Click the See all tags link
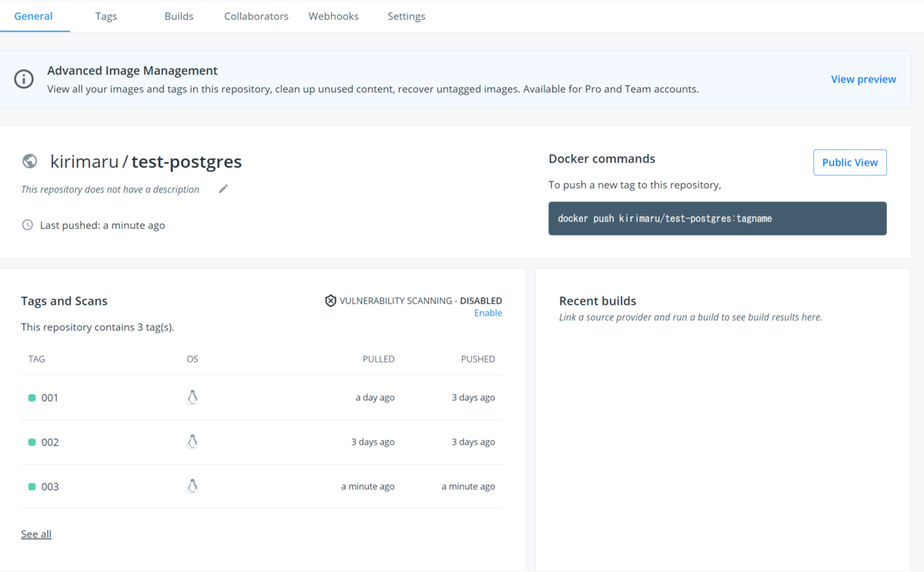Screen dimensions: 924x572 coord(36,534)
